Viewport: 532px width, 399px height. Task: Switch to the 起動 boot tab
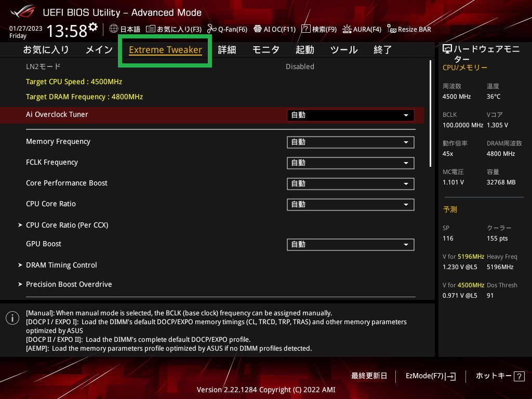point(305,50)
